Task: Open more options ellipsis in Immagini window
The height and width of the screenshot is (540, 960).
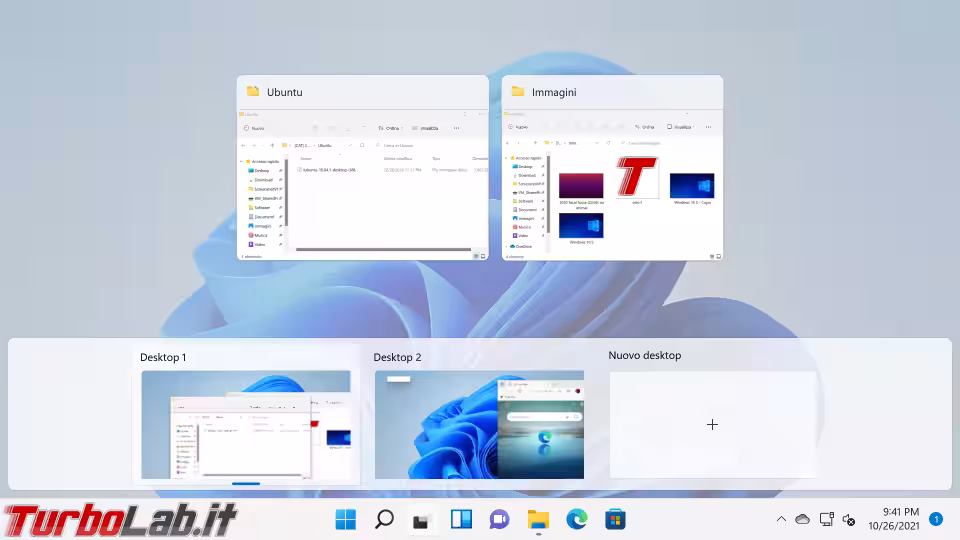Action: click(708, 127)
